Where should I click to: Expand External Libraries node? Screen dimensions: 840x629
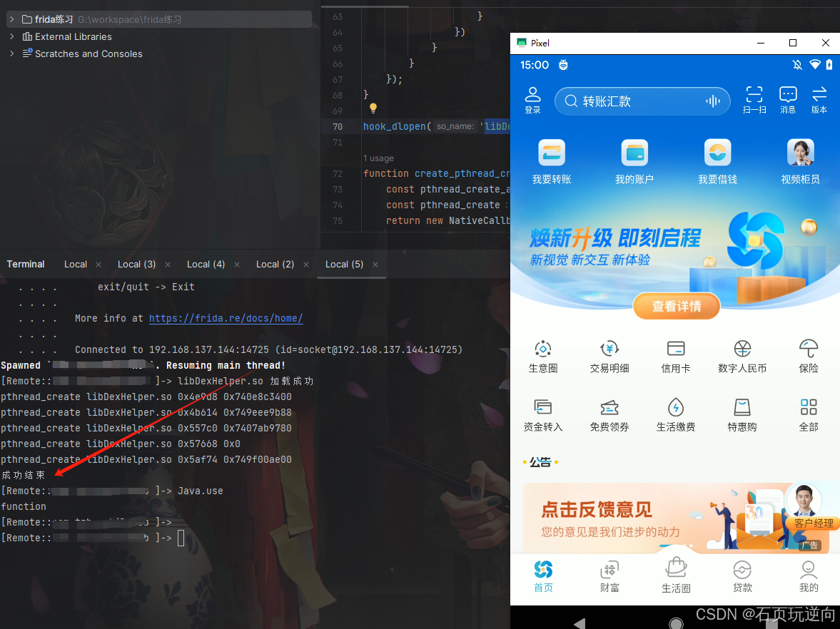(12, 36)
